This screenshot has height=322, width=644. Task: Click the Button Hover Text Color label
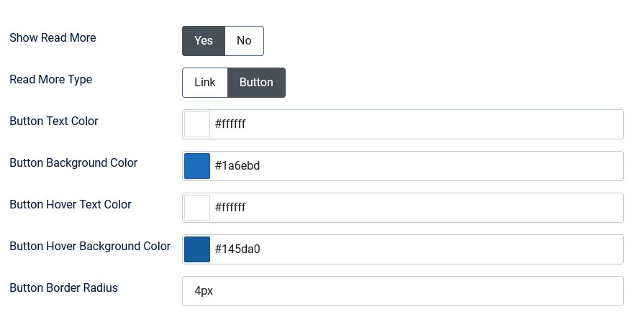tap(71, 204)
